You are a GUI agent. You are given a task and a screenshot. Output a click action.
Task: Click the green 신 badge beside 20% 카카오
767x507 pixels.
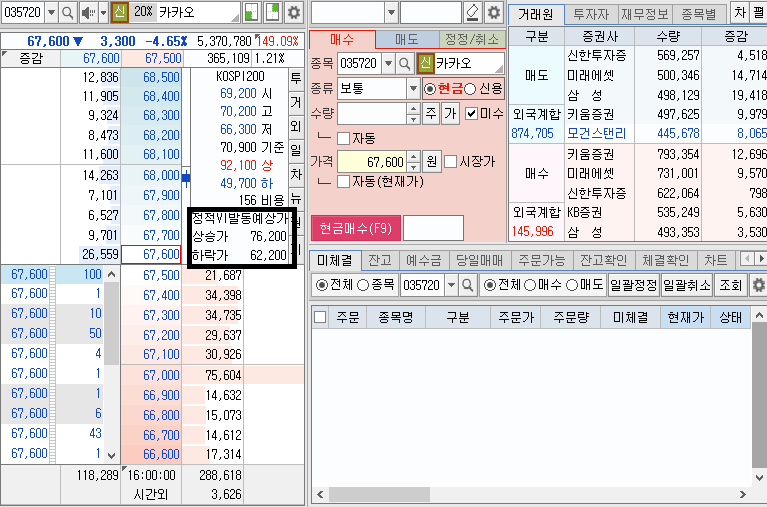119,12
